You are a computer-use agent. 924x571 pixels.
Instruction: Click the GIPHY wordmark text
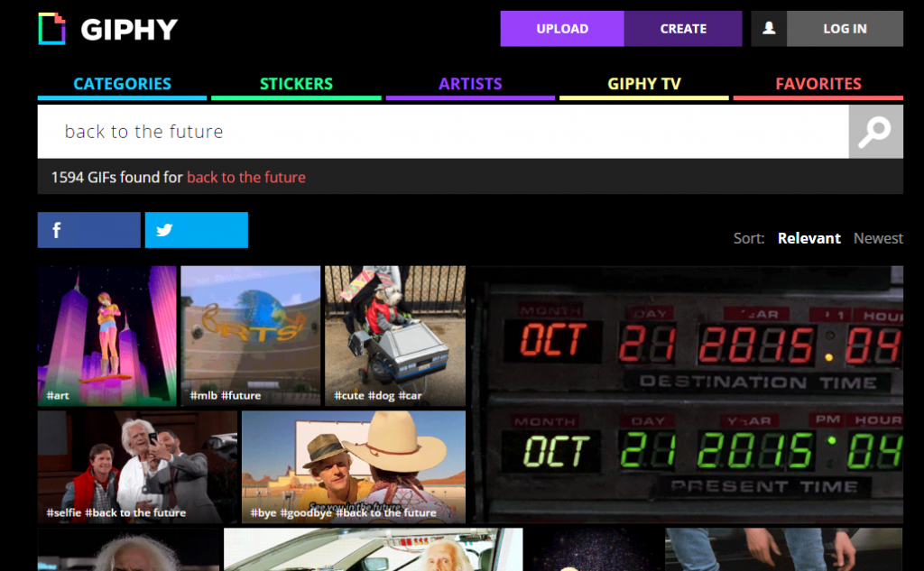(129, 30)
